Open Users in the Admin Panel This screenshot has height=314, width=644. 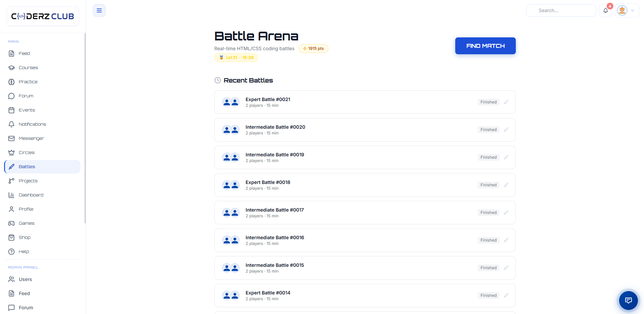coord(42,279)
